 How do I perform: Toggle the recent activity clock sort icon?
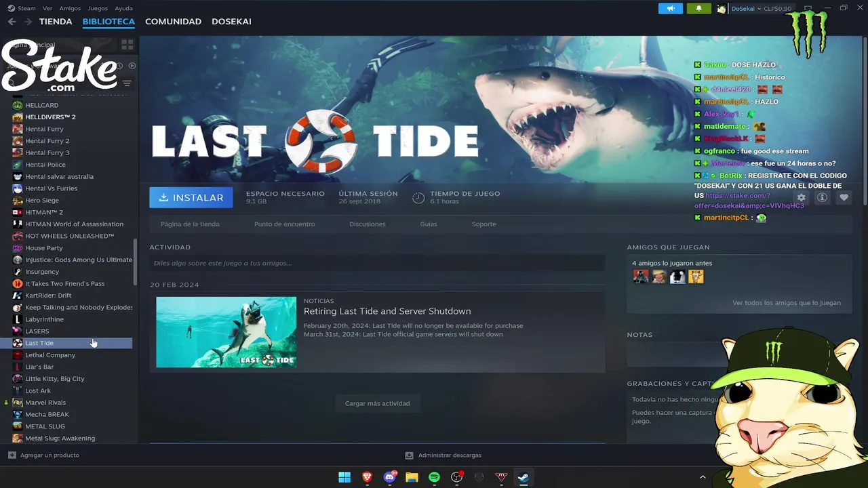(119, 66)
